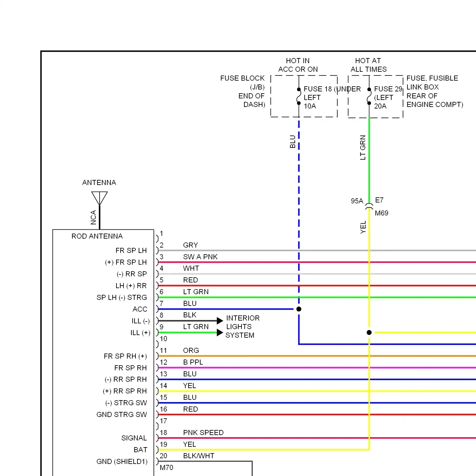The width and height of the screenshot is (476, 476).
Task: Click the vertical BLU wire label
Action: click(x=293, y=142)
